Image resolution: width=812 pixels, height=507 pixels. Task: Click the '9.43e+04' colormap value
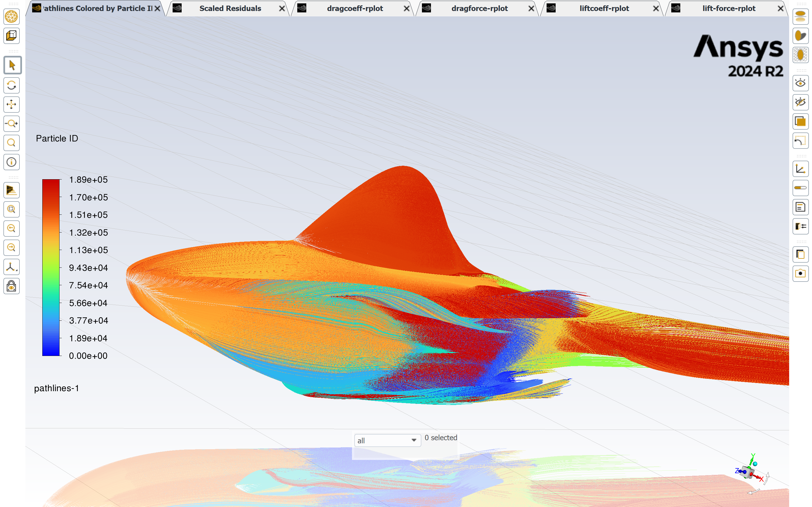[x=88, y=267]
